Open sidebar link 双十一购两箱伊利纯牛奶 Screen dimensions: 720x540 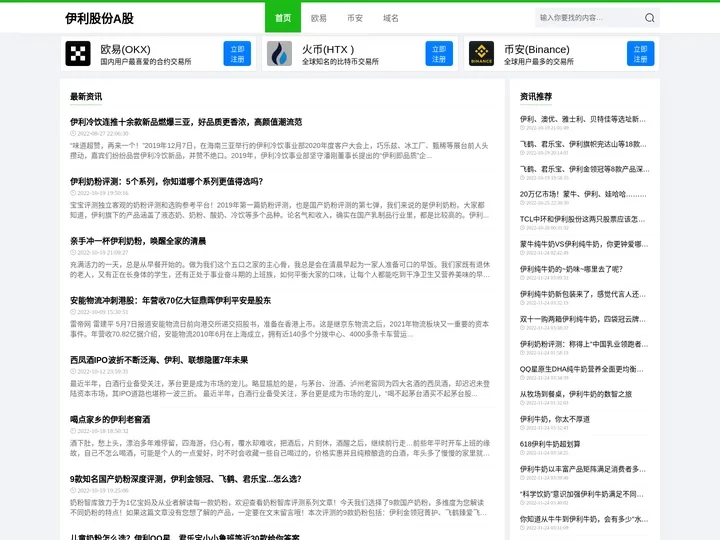[x=583, y=319]
